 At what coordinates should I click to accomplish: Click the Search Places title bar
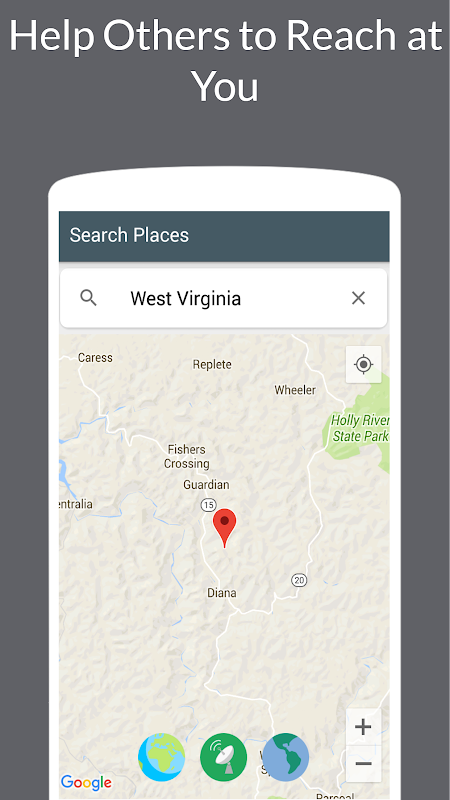pyautogui.click(x=224, y=236)
